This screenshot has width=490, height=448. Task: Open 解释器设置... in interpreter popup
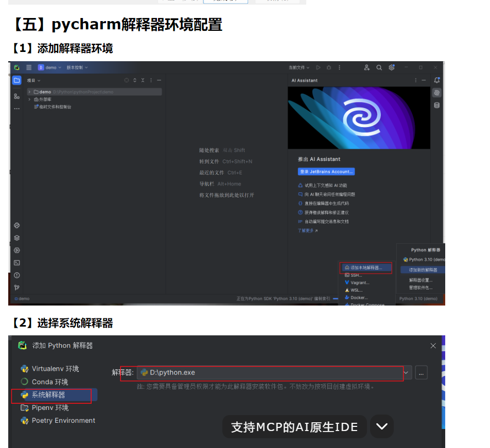[421, 280]
